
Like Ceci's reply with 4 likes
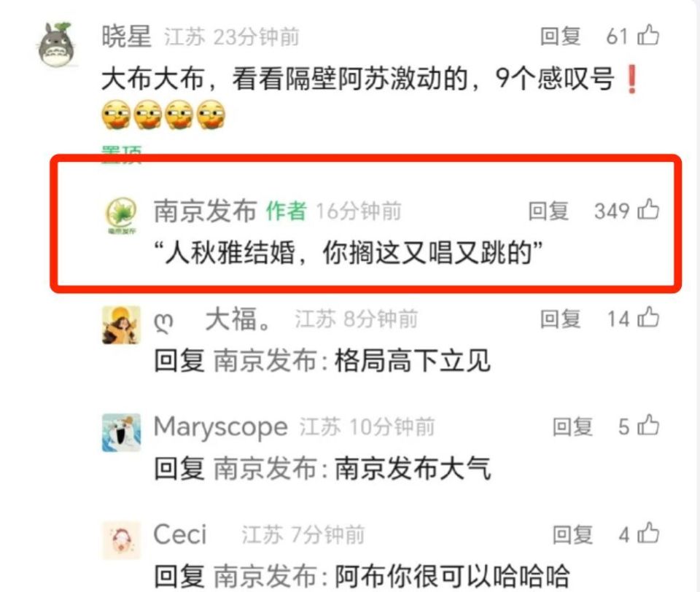(648, 534)
